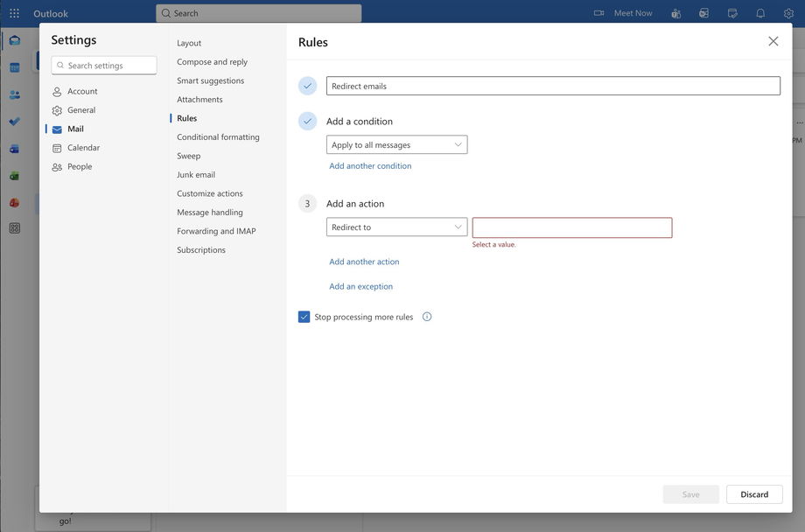Image resolution: width=805 pixels, height=532 pixels.
Task: Go to the Account settings category
Action: (x=82, y=91)
